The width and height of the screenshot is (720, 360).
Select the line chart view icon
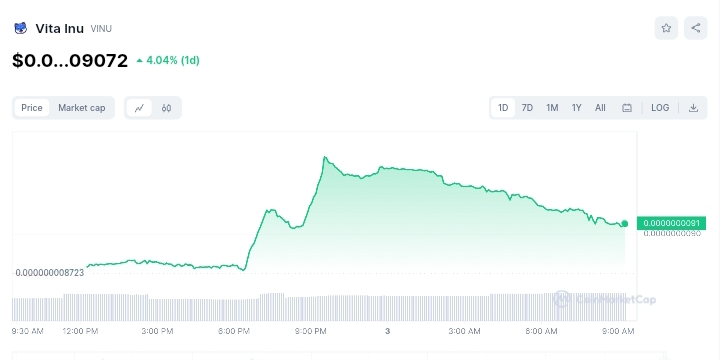pyautogui.click(x=139, y=108)
